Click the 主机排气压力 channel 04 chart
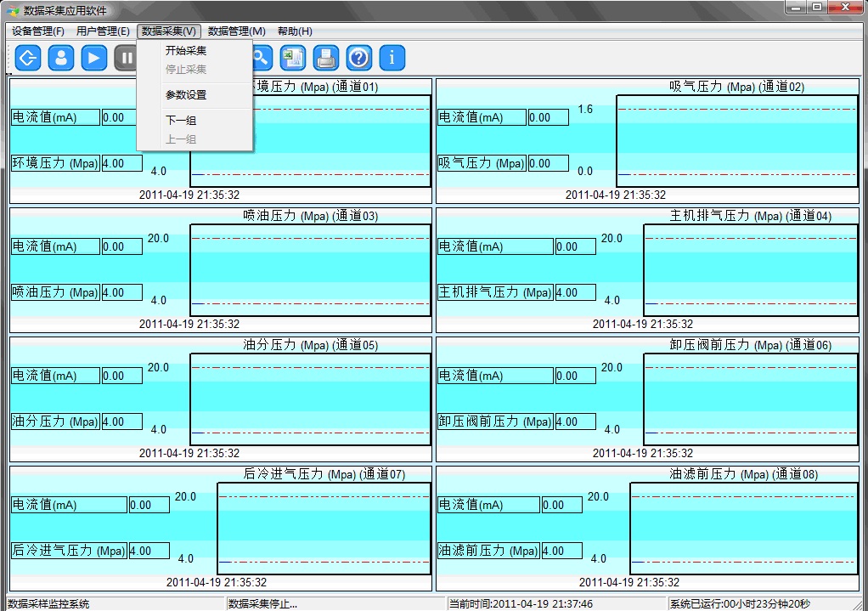This screenshot has height=611, width=868. pyautogui.click(x=751, y=270)
